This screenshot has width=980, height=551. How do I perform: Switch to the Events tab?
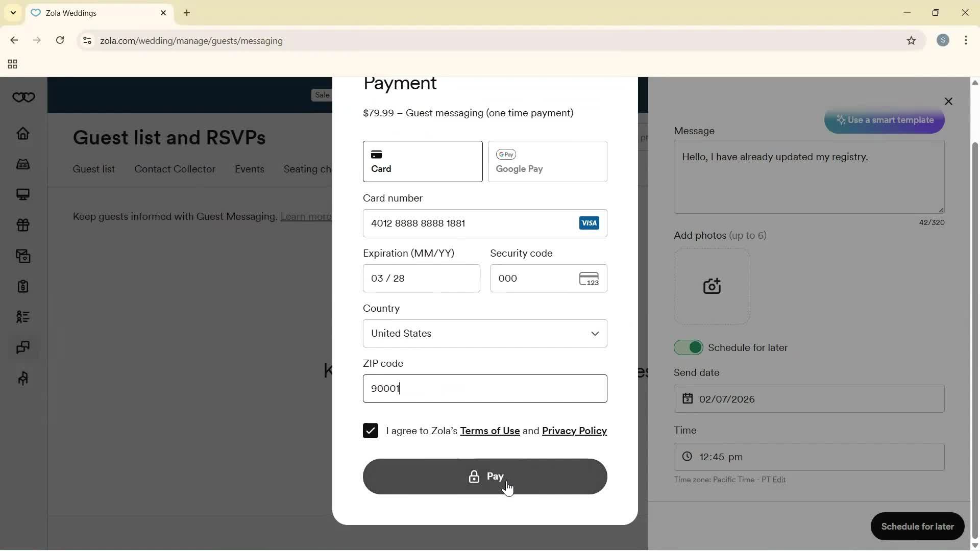[x=249, y=169]
